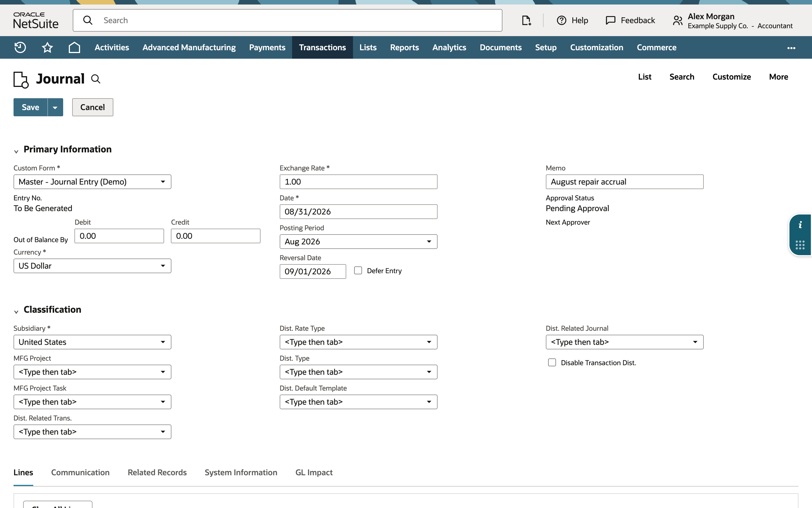The image size is (812, 508).
Task: Click the Oracle NetSuite logo
Action: click(x=36, y=20)
